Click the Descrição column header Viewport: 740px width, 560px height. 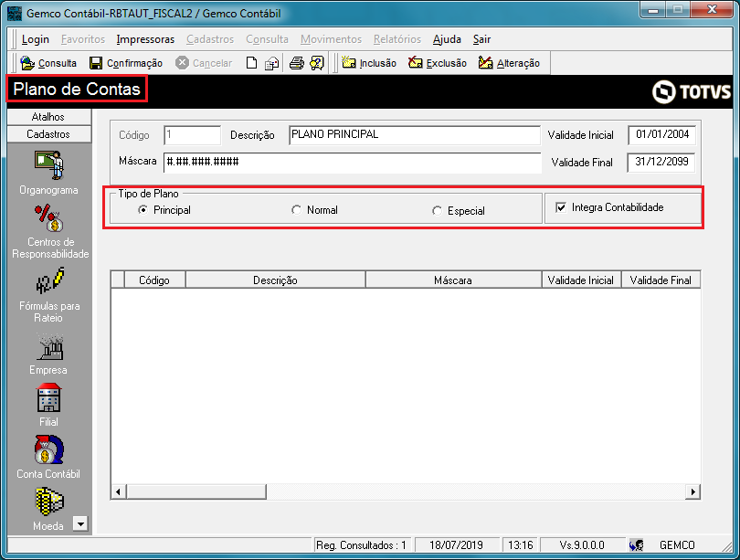click(x=276, y=280)
